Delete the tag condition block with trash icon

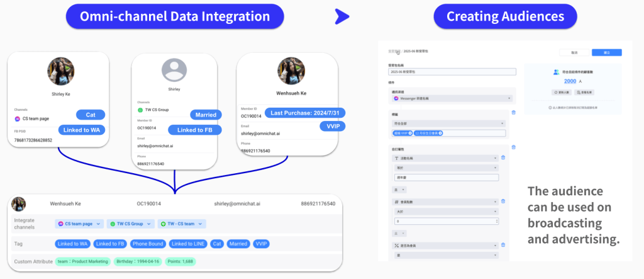coord(513,113)
